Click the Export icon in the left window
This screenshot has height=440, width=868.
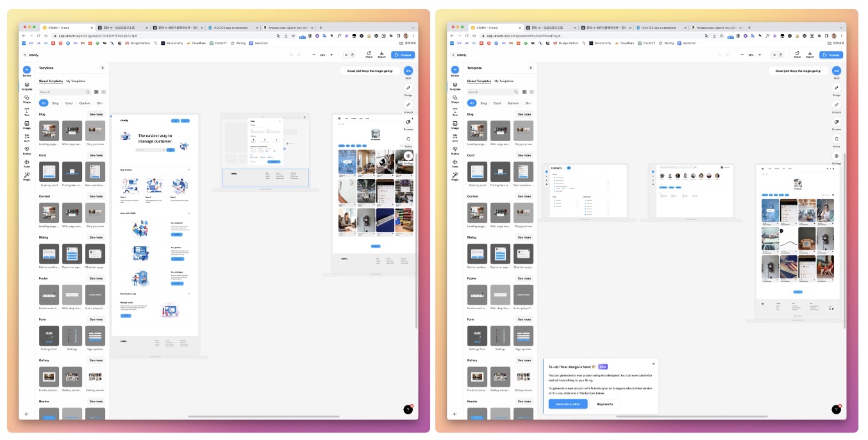point(381,55)
